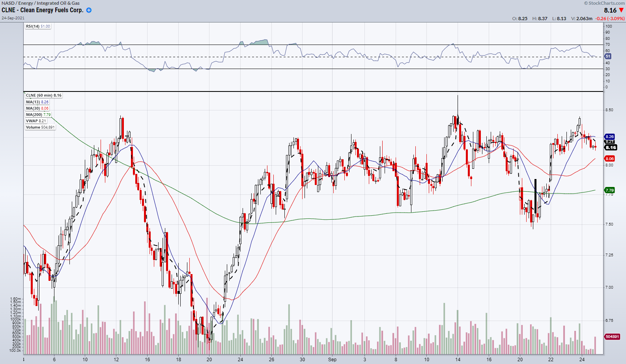
Task: Click the red 8.06 MA(30) price tag
Action: [x=609, y=159]
